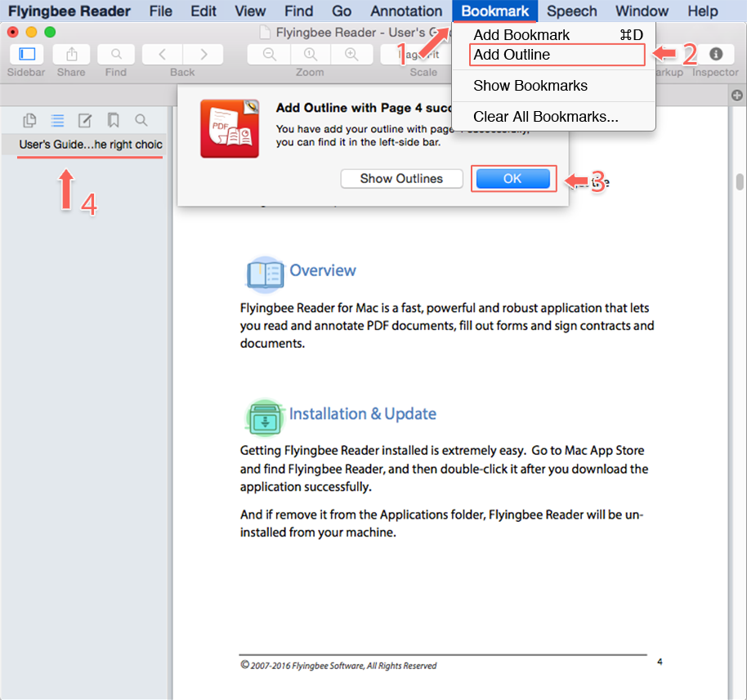The image size is (747, 700).
Task: Open the Find menu in the menu bar
Action: pos(298,11)
